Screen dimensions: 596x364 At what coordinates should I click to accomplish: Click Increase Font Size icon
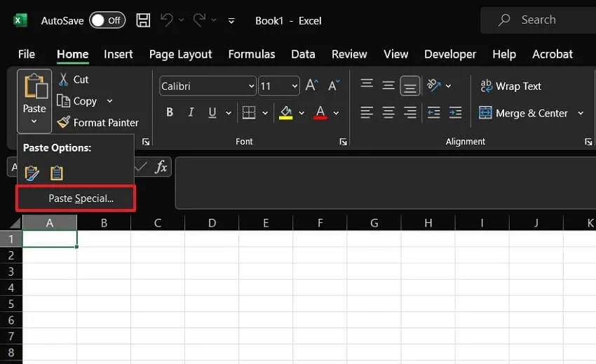click(311, 85)
